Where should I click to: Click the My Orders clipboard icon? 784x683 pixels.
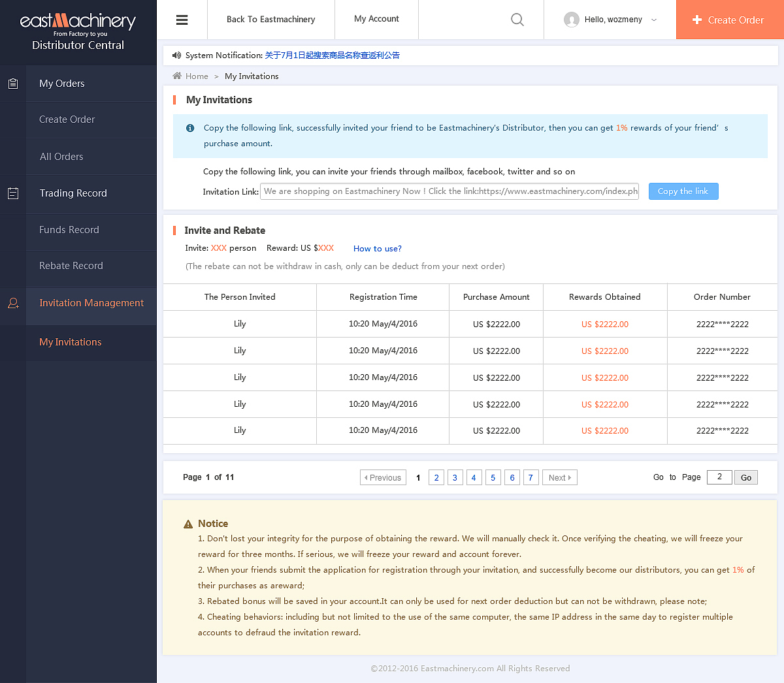point(13,84)
